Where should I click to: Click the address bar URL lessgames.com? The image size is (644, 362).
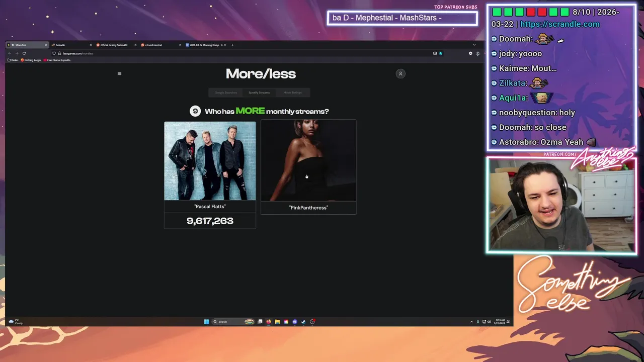[x=78, y=53]
